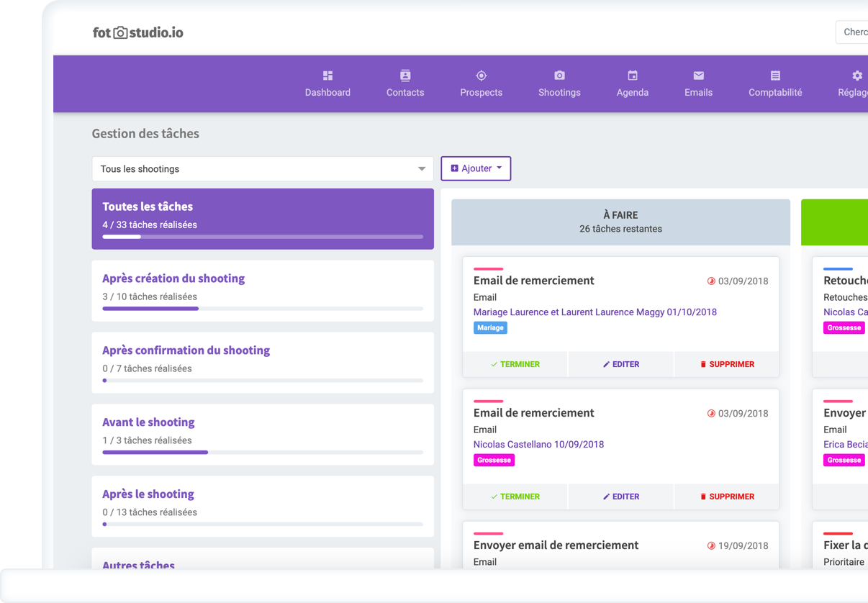The width and height of the screenshot is (868, 603).
Task: Click EDITER on Nicolas Castellano task
Action: click(x=620, y=497)
